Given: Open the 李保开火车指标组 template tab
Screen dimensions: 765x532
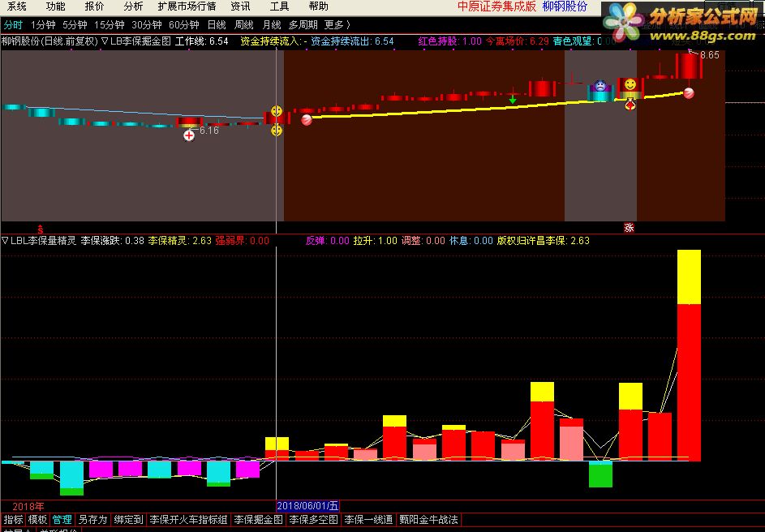Looking at the screenshot, I should 188,520.
